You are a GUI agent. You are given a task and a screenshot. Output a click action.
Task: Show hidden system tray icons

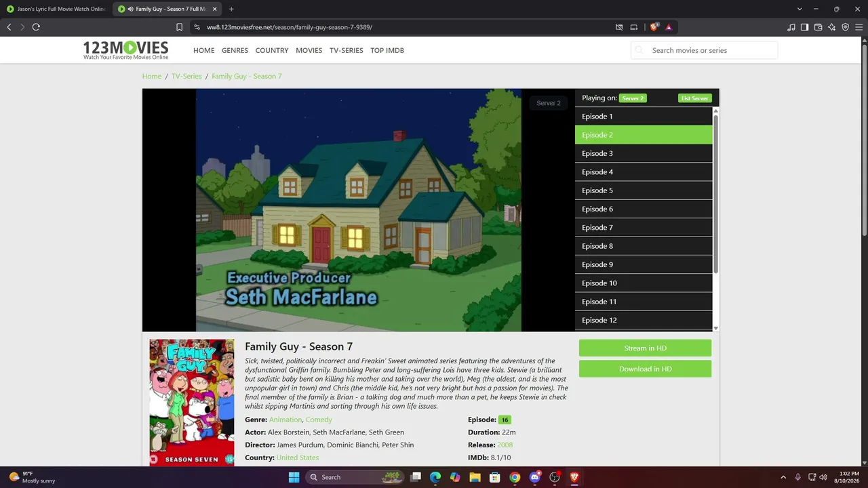(783, 477)
